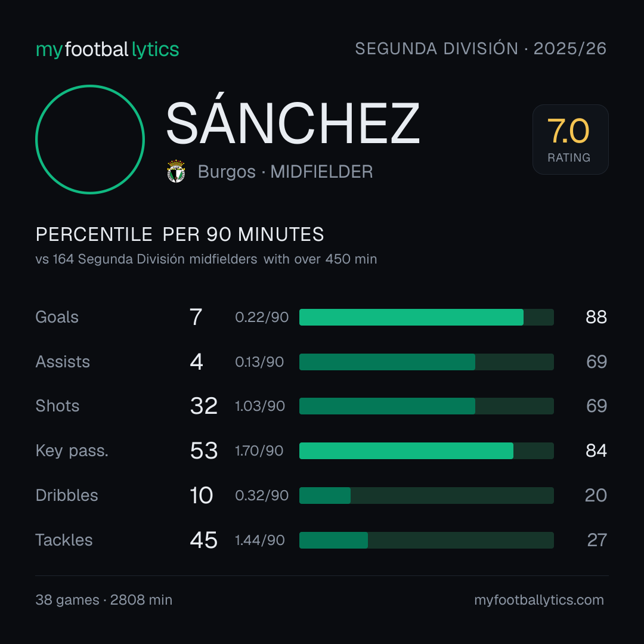644x644 pixels.
Task: Click the 1.44/90 tackles rate
Action: 259,540
